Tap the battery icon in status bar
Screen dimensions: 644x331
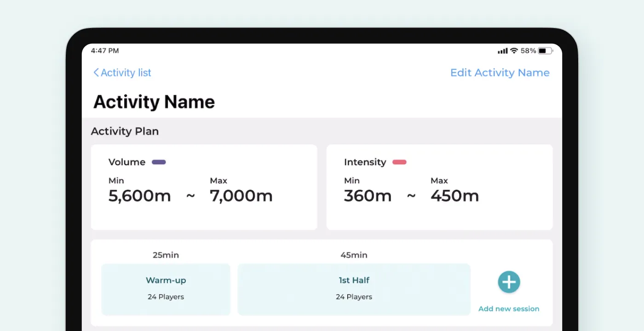546,51
